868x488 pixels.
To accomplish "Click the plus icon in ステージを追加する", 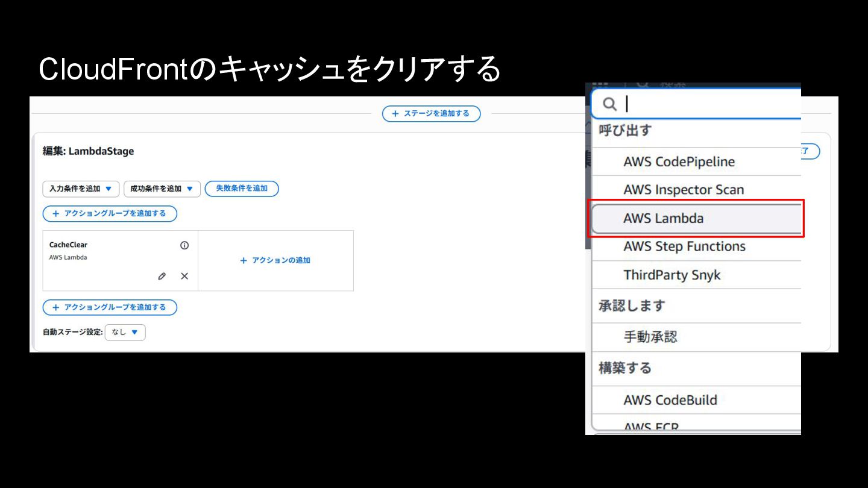I will pyautogui.click(x=395, y=113).
